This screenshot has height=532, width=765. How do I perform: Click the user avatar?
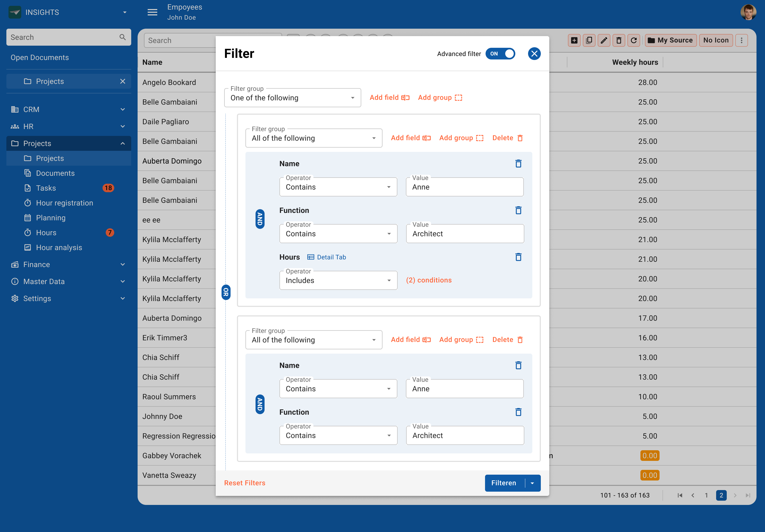pos(748,12)
